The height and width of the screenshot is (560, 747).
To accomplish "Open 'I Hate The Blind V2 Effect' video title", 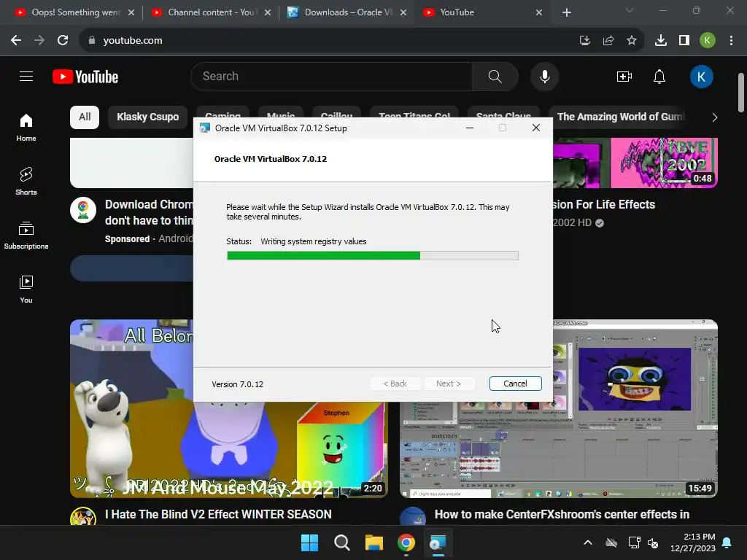I will pyautogui.click(x=218, y=514).
